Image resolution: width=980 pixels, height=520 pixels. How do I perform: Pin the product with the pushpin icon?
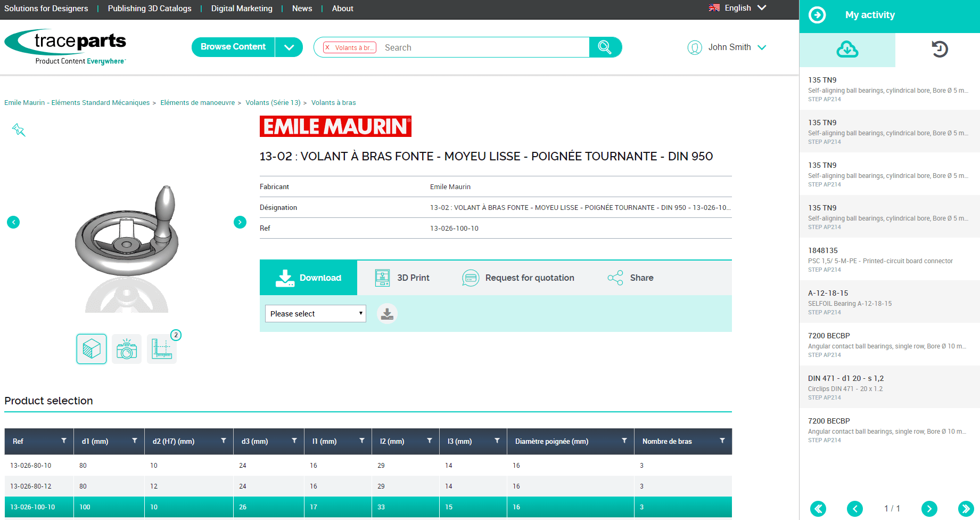click(19, 129)
